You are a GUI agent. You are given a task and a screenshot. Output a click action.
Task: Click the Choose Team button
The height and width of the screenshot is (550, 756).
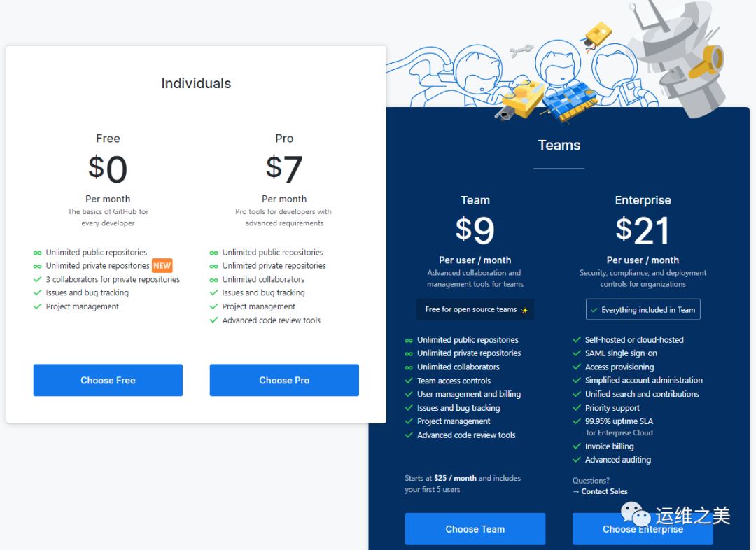475,529
